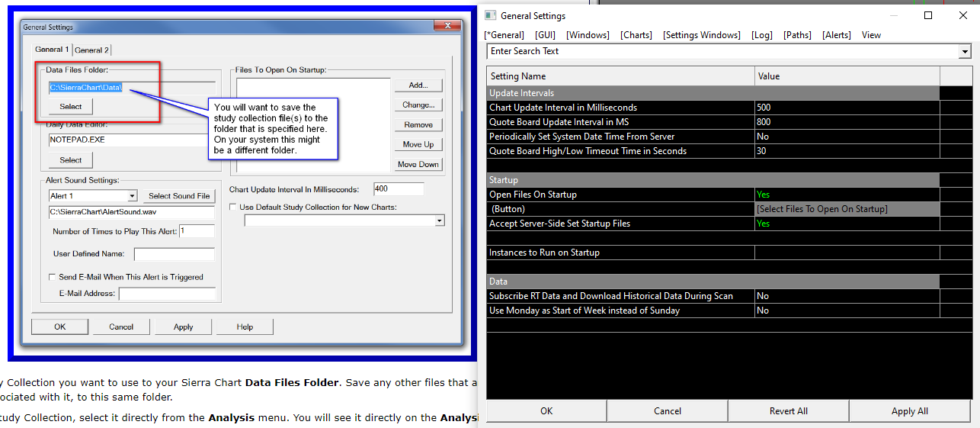Switch to the [Charts] tab

(x=636, y=35)
